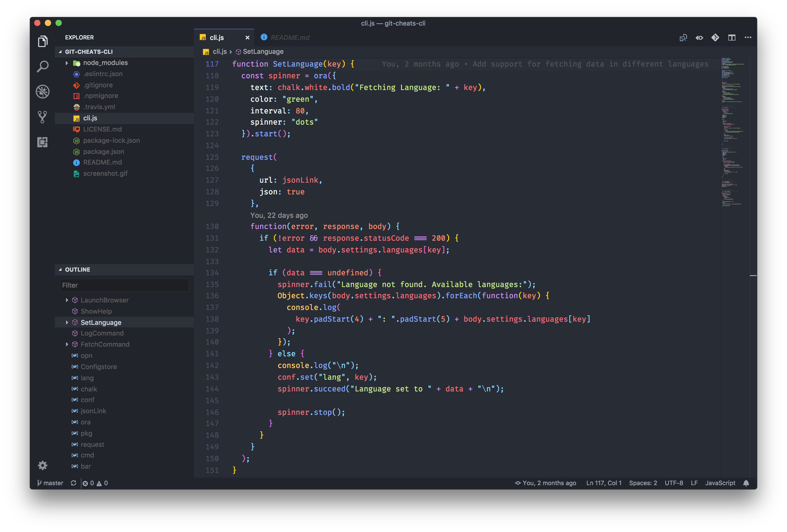Click the notifications bell in status bar
The height and width of the screenshot is (532, 787).
(x=746, y=483)
